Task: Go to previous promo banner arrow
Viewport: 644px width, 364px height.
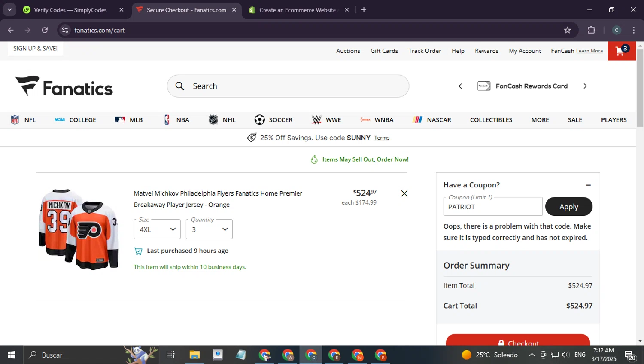Action: coord(460,86)
